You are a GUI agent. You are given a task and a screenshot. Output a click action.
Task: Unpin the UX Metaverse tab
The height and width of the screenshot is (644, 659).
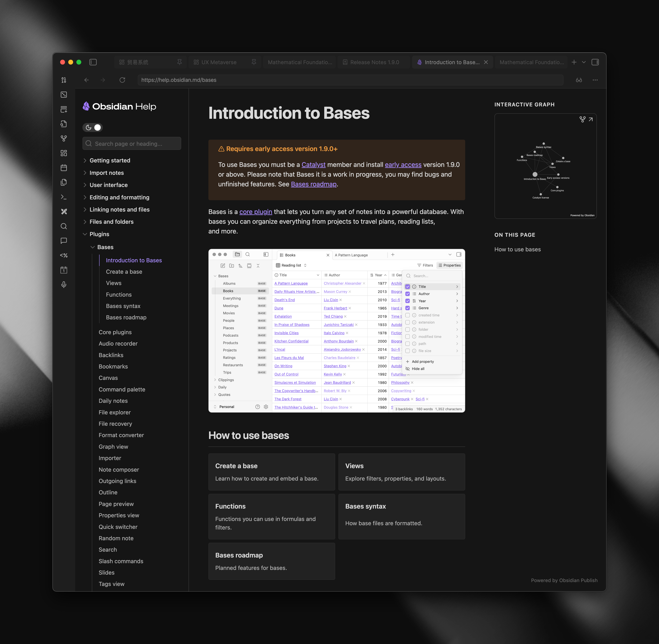point(254,62)
